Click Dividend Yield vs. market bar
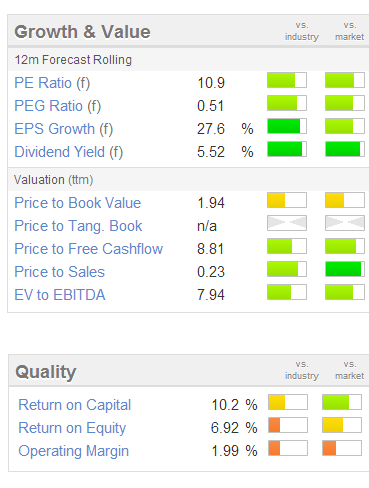The image size is (369, 488). pos(345,149)
